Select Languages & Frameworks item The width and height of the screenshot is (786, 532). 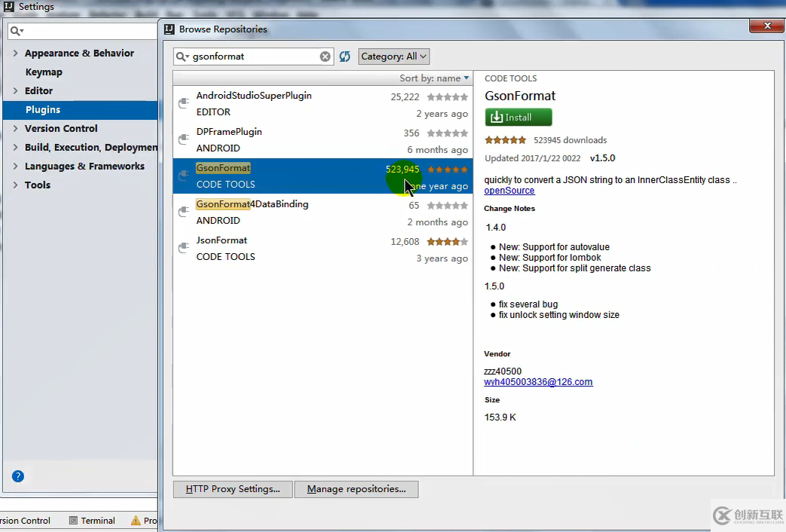(84, 166)
